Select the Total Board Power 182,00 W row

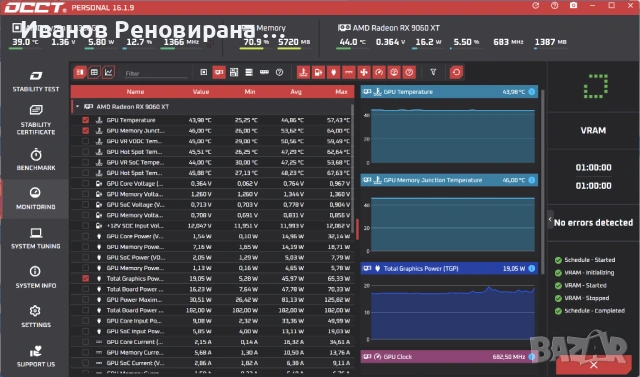[212, 310]
